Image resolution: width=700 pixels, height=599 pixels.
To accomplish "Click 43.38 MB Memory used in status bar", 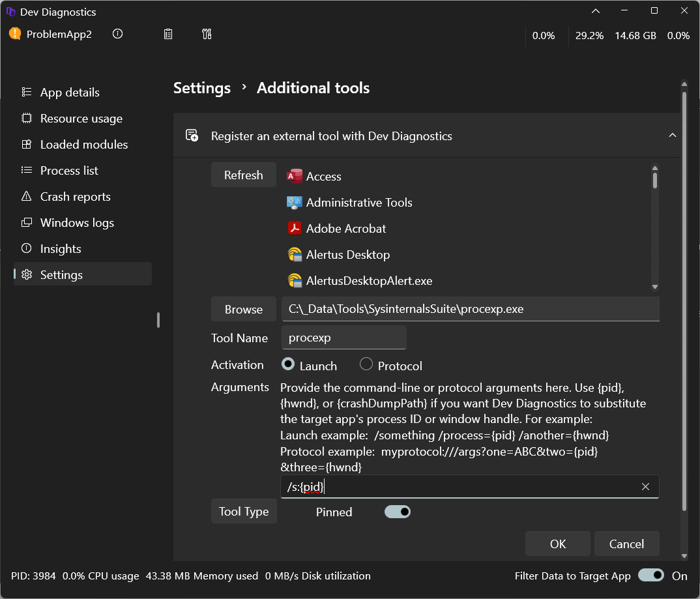I will point(202,576).
